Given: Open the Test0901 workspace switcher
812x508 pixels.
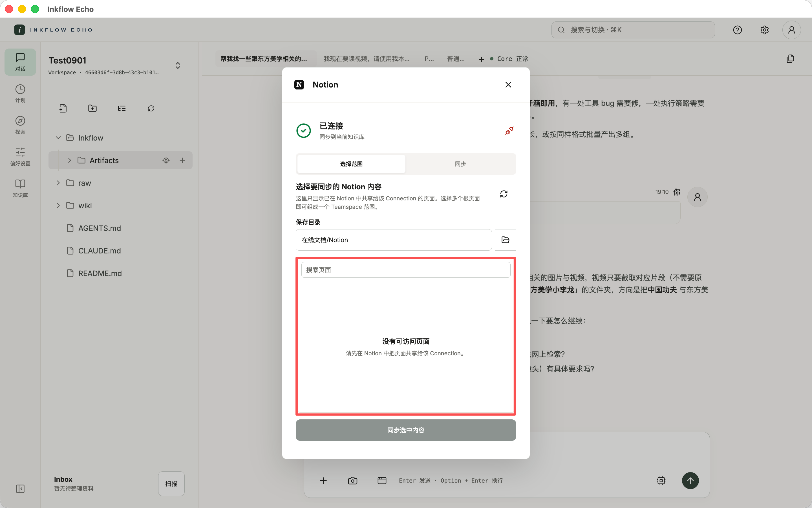Looking at the screenshot, I should point(178,65).
